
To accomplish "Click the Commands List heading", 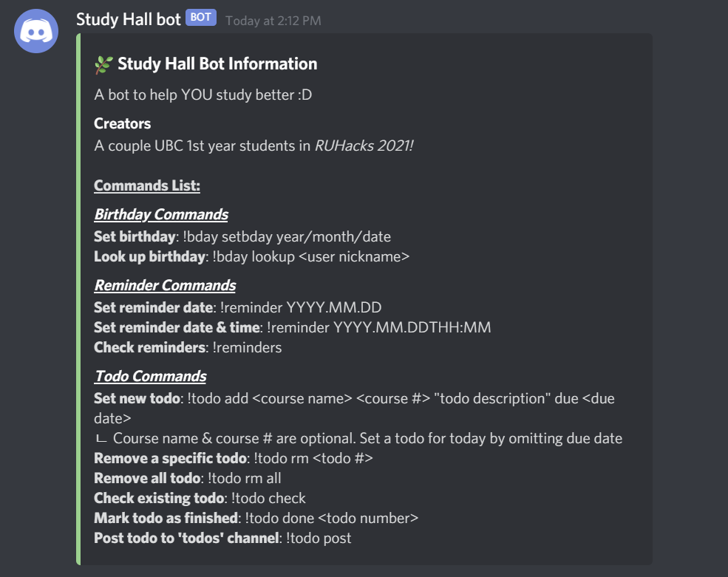I will 146,185.
